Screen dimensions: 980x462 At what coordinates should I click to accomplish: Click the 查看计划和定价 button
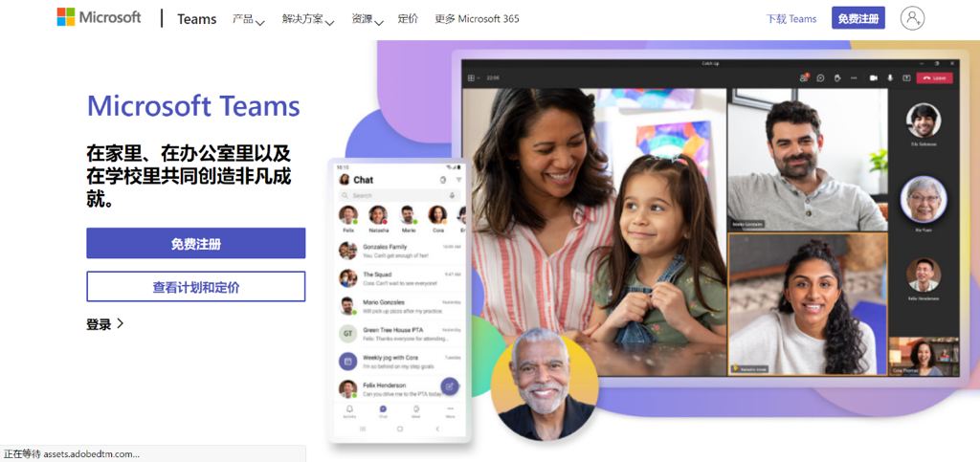(195, 287)
